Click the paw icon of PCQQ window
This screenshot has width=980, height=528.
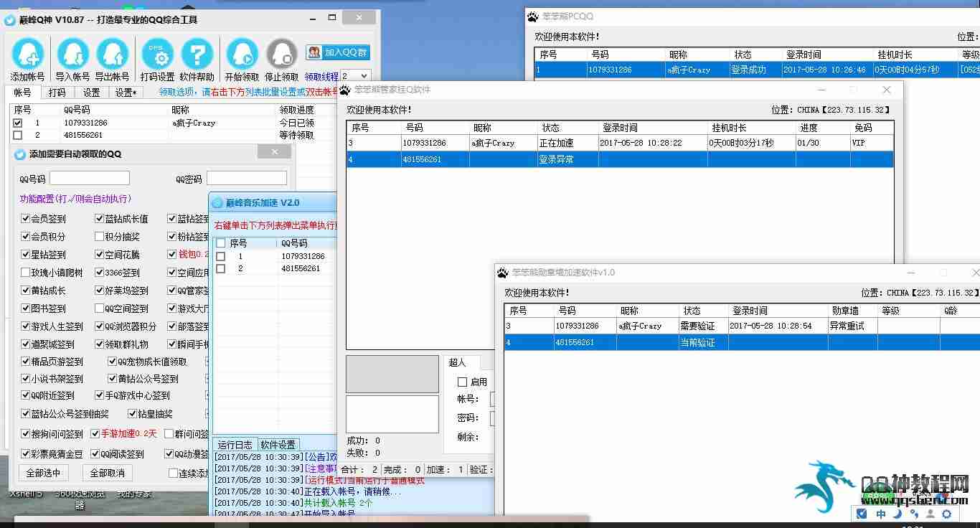[532, 16]
